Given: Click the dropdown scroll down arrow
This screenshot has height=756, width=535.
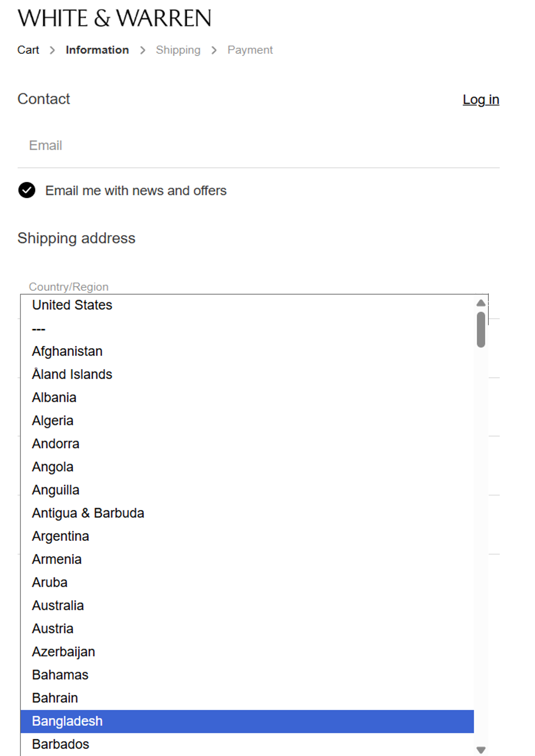Looking at the screenshot, I should (x=481, y=750).
